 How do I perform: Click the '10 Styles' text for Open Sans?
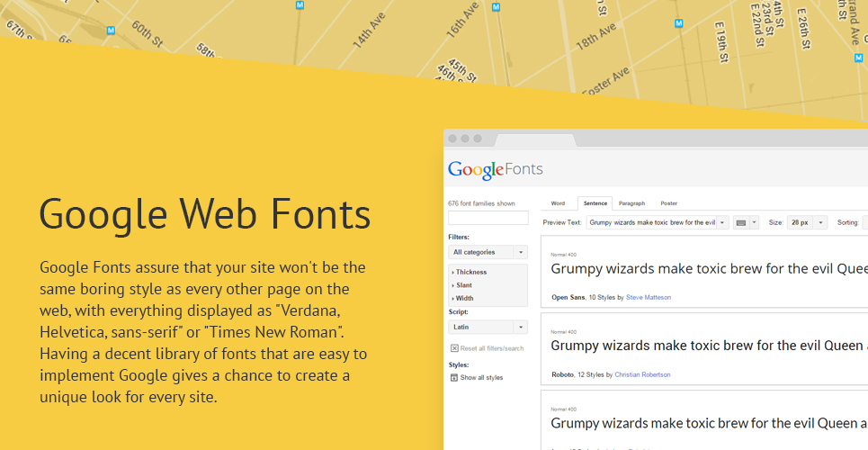(602, 298)
